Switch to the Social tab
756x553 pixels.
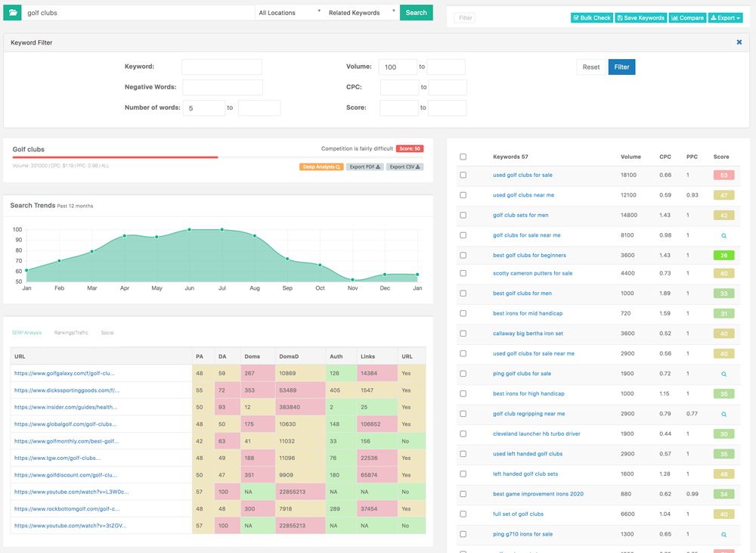tap(107, 333)
